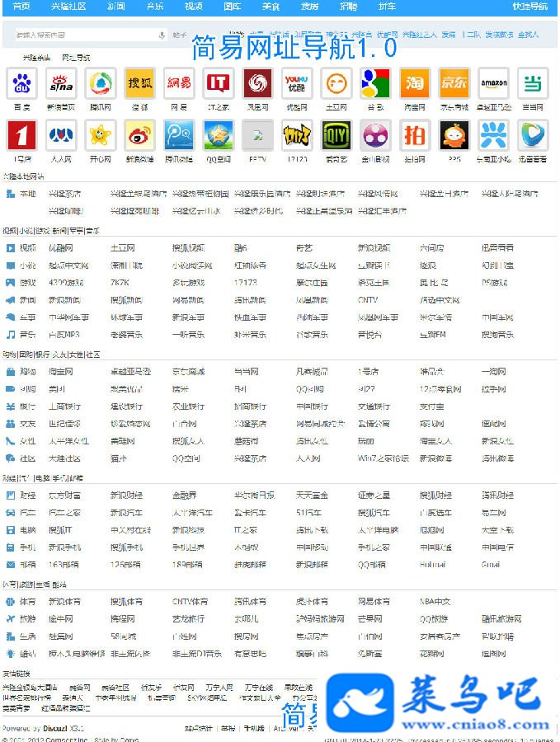
Task: Open the PPS orange mascot icon
Action: tap(454, 135)
